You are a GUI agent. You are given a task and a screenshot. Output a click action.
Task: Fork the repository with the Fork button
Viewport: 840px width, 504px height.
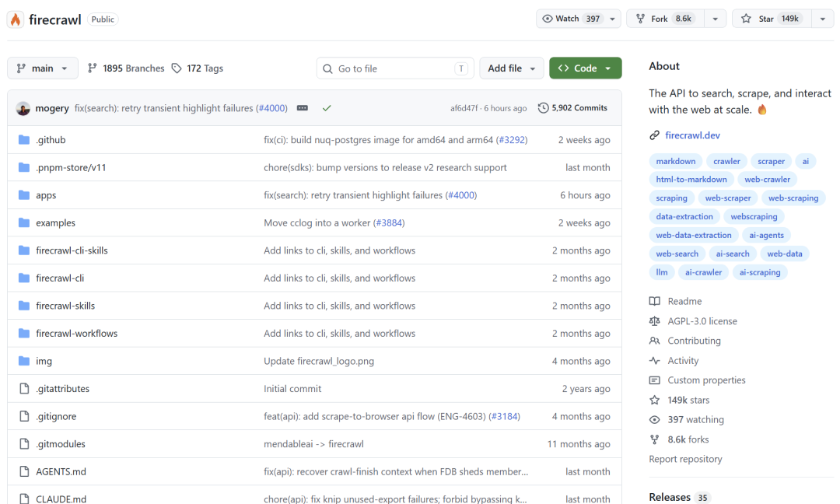click(x=665, y=19)
